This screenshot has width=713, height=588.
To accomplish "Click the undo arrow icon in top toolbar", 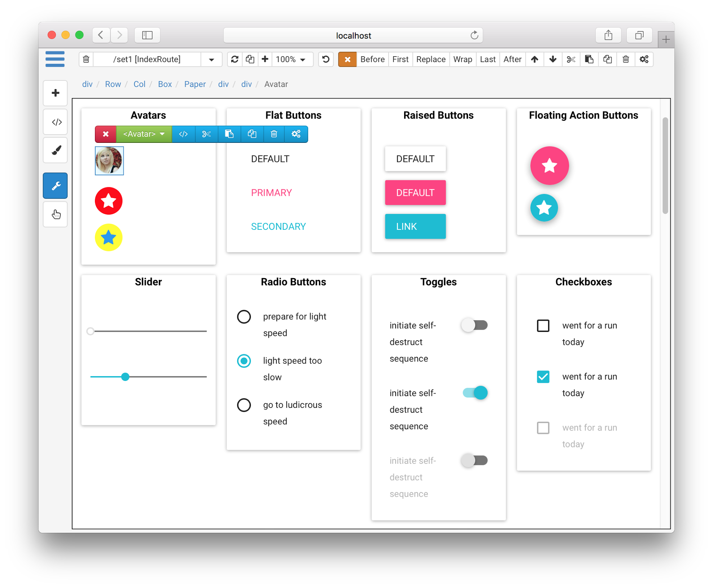I will click(326, 60).
